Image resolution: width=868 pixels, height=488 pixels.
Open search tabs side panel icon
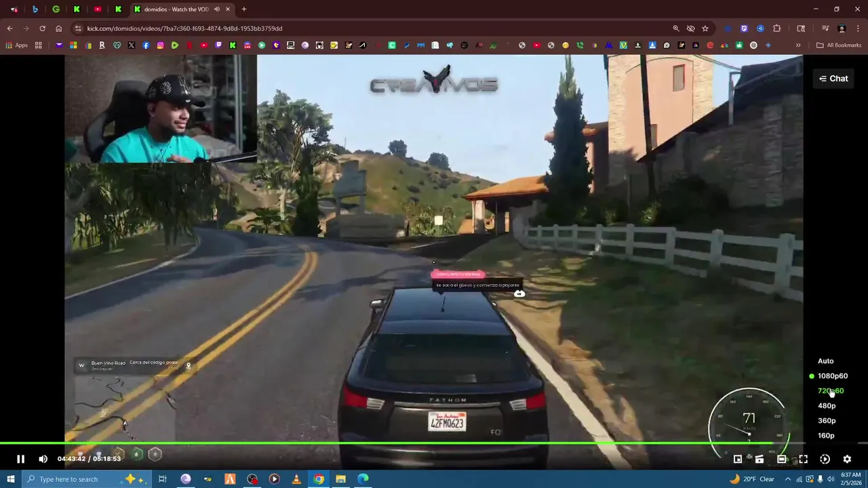pos(801,28)
